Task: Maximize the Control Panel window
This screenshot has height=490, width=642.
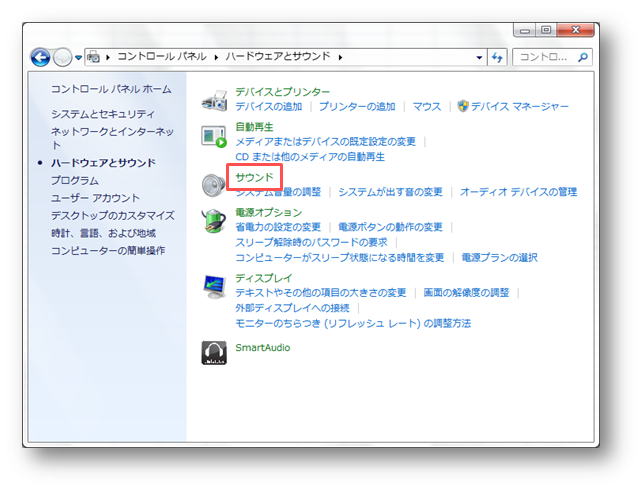Action: pos(546,30)
